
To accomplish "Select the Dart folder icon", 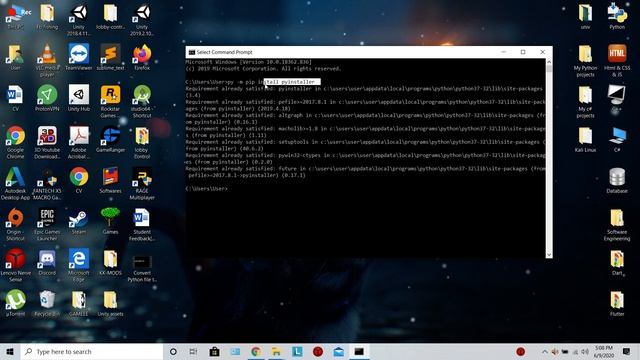I will (x=617, y=262).
